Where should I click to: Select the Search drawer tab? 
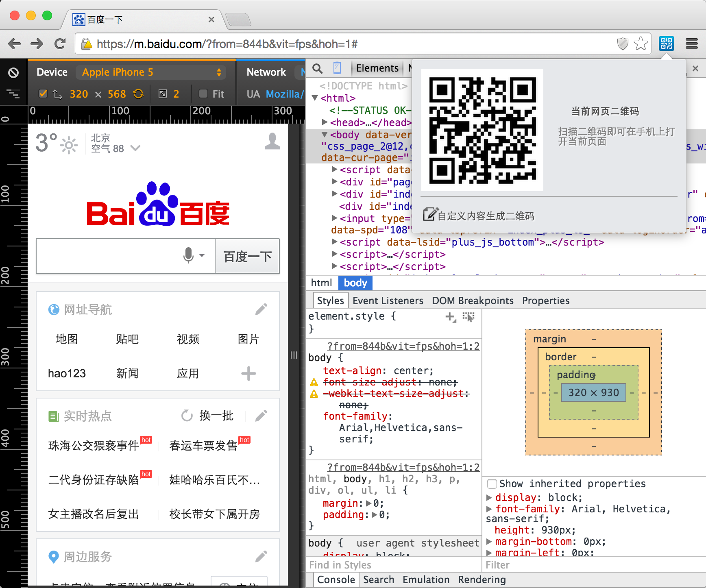[x=379, y=580]
